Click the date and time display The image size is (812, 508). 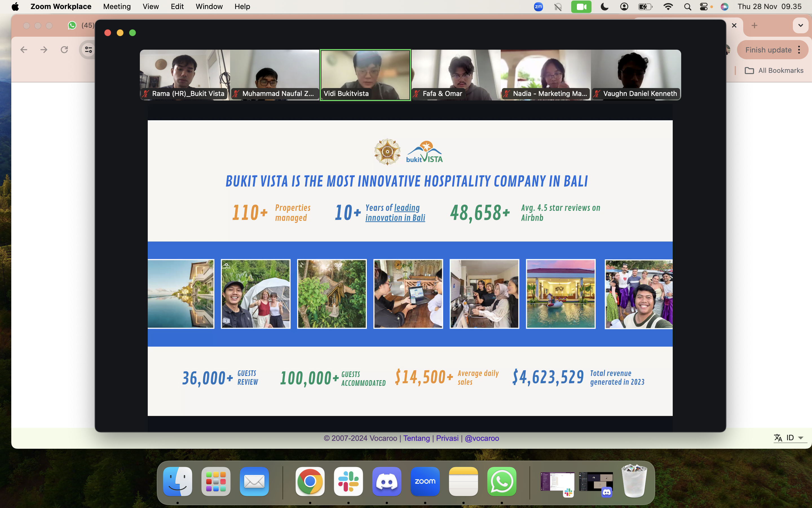(769, 7)
